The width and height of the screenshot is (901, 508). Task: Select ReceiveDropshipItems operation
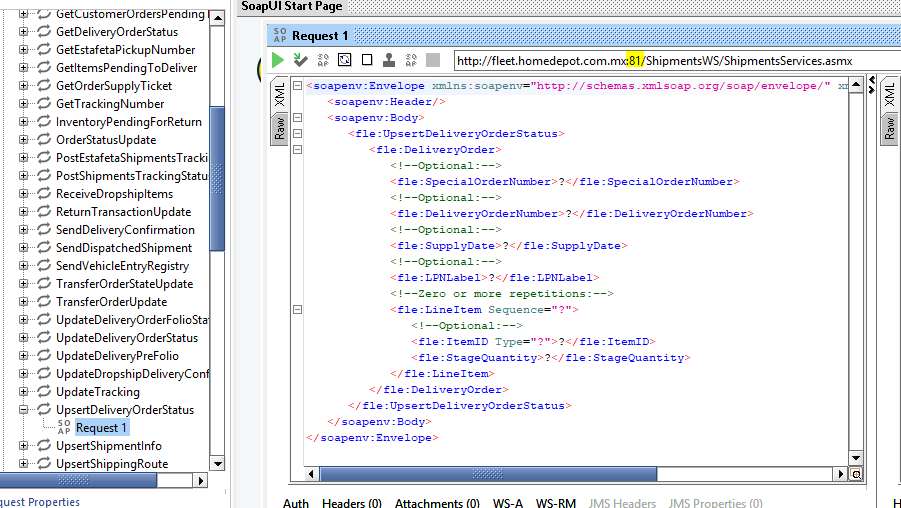(x=114, y=194)
